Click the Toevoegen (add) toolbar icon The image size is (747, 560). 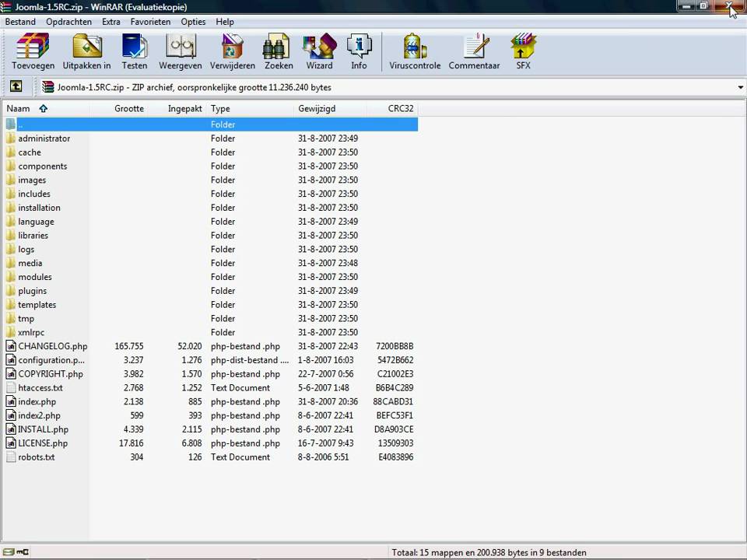33,51
